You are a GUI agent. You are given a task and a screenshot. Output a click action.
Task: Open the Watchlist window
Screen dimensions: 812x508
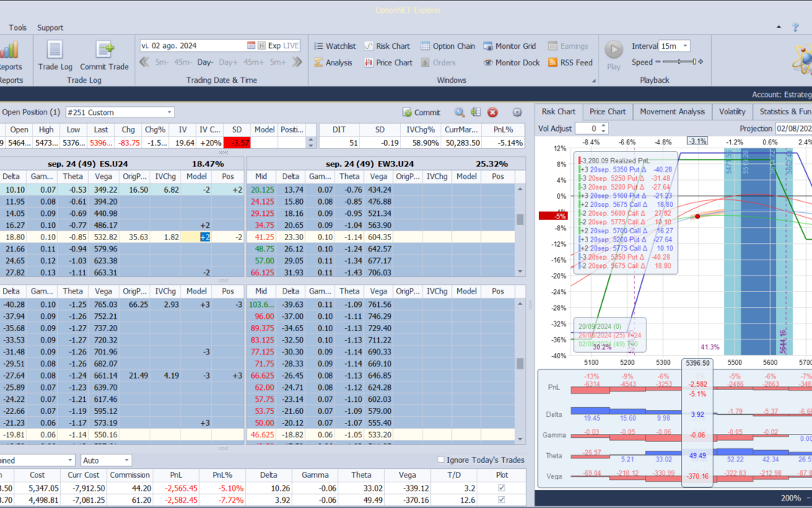pos(335,46)
